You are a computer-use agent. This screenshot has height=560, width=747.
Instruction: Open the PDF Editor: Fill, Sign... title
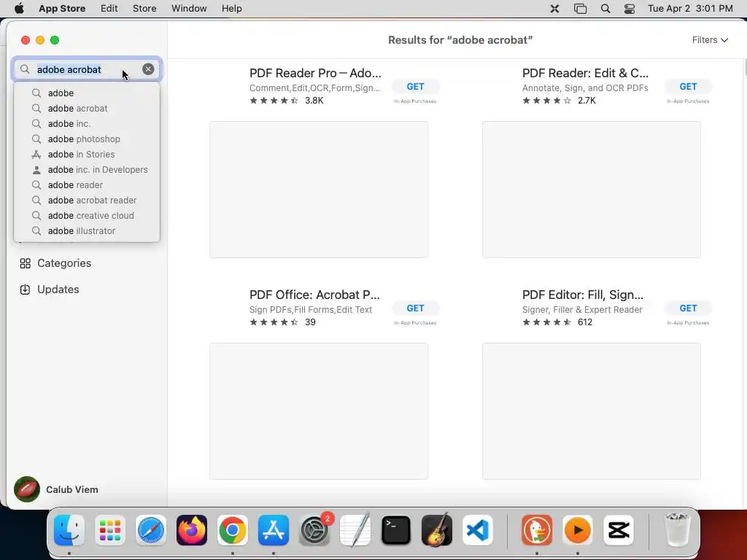coord(583,295)
